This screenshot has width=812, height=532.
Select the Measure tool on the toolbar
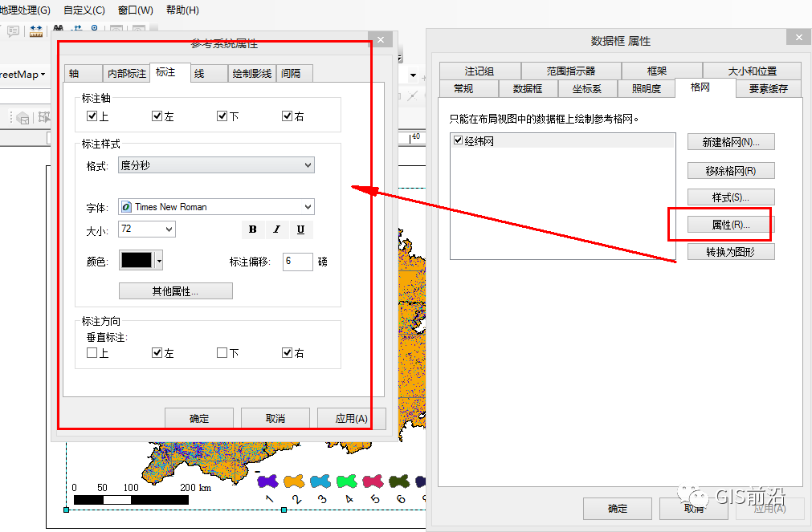35,30
